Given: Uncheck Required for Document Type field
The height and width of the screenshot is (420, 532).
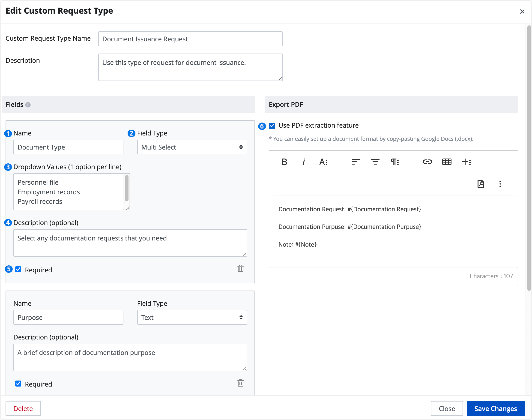Looking at the screenshot, I should click(x=18, y=270).
